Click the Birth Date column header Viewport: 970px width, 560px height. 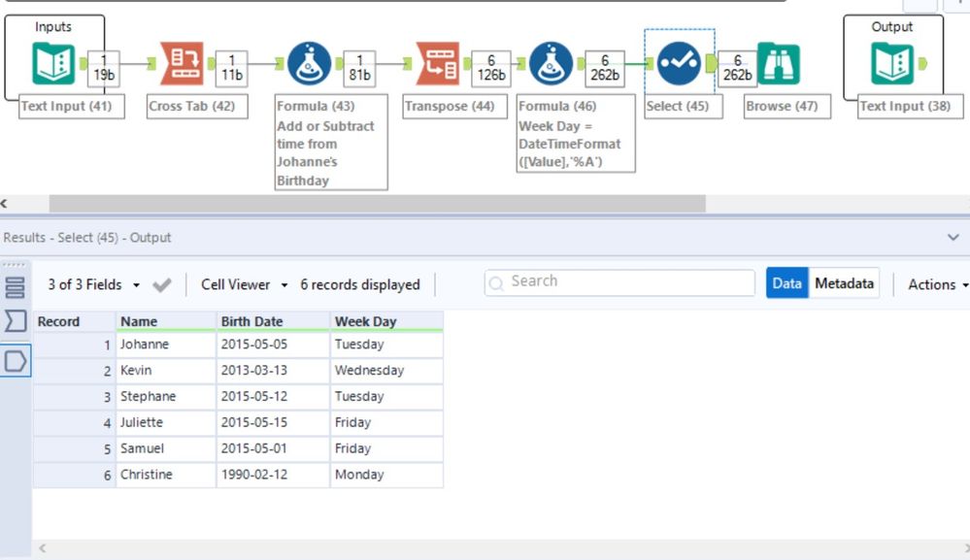[273, 321]
